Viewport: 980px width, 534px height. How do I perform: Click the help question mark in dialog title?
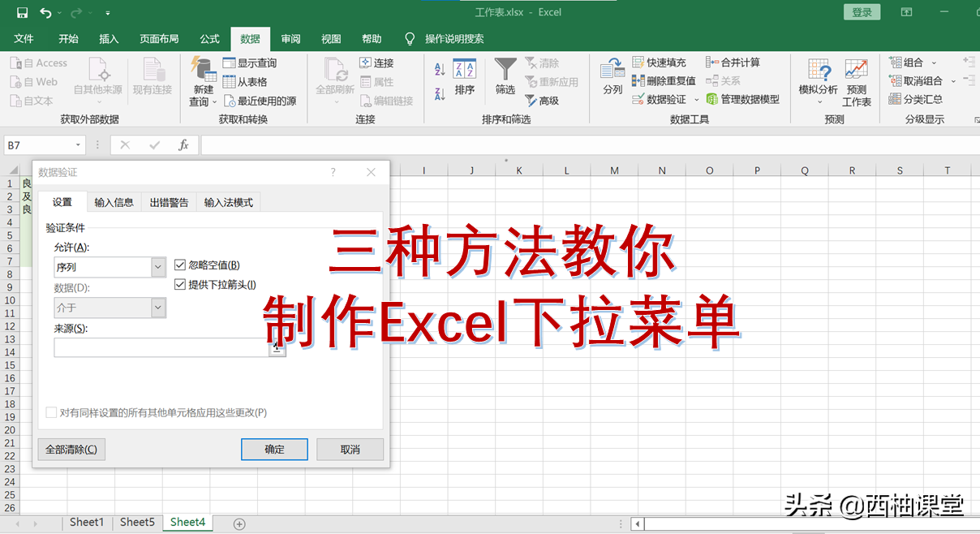coord(333,173)
